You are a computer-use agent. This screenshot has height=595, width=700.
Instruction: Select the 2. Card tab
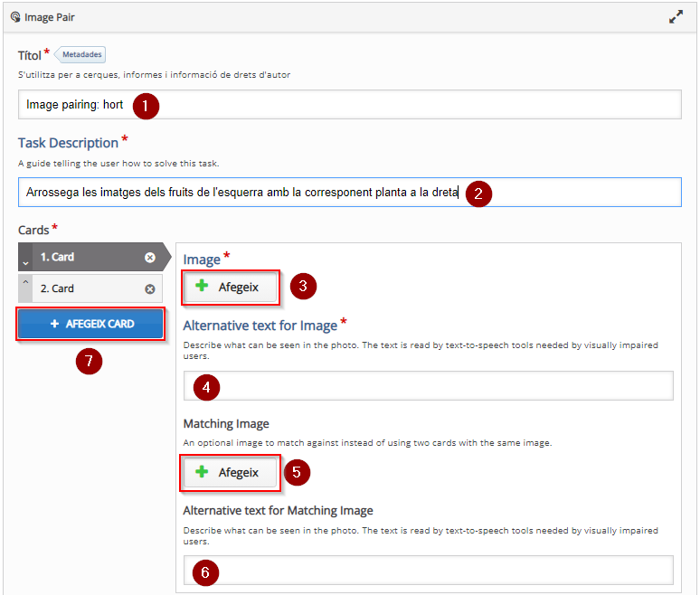90,288
